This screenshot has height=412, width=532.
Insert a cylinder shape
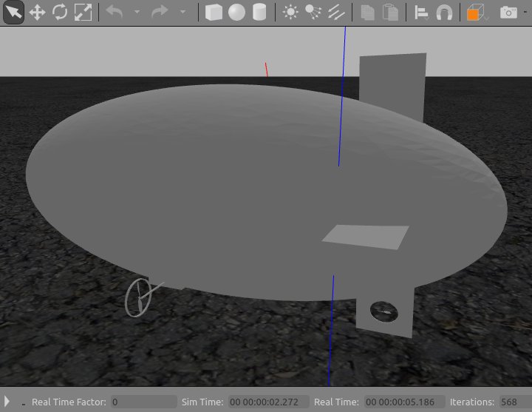(259, 13)
